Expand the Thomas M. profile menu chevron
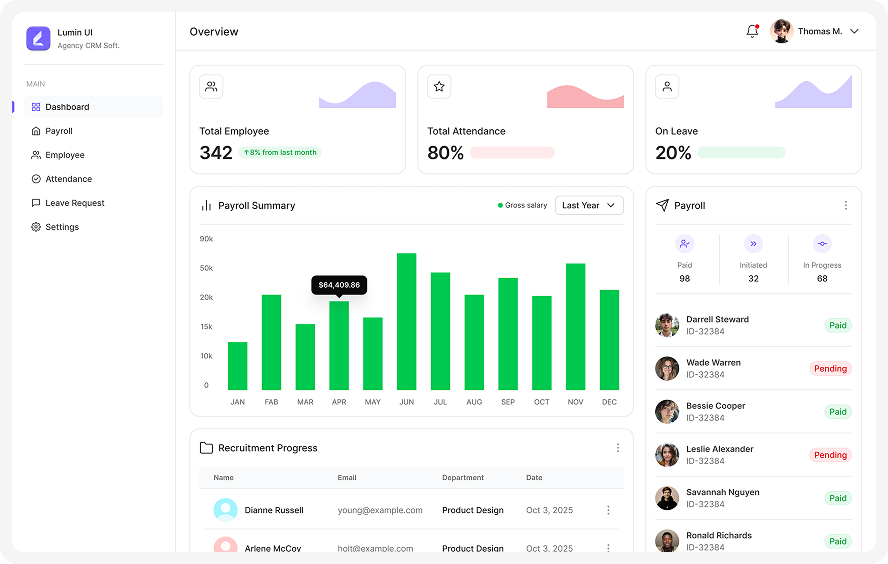 (854, 31)
